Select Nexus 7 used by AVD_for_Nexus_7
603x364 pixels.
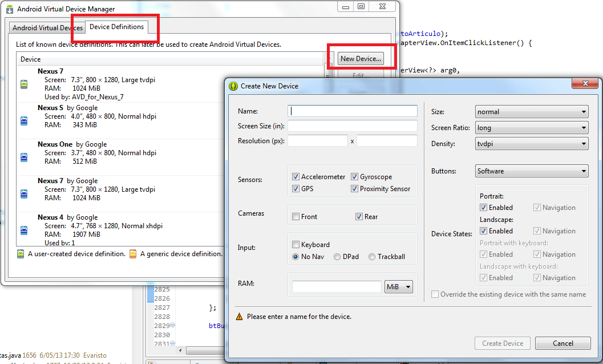coord(120,84)
